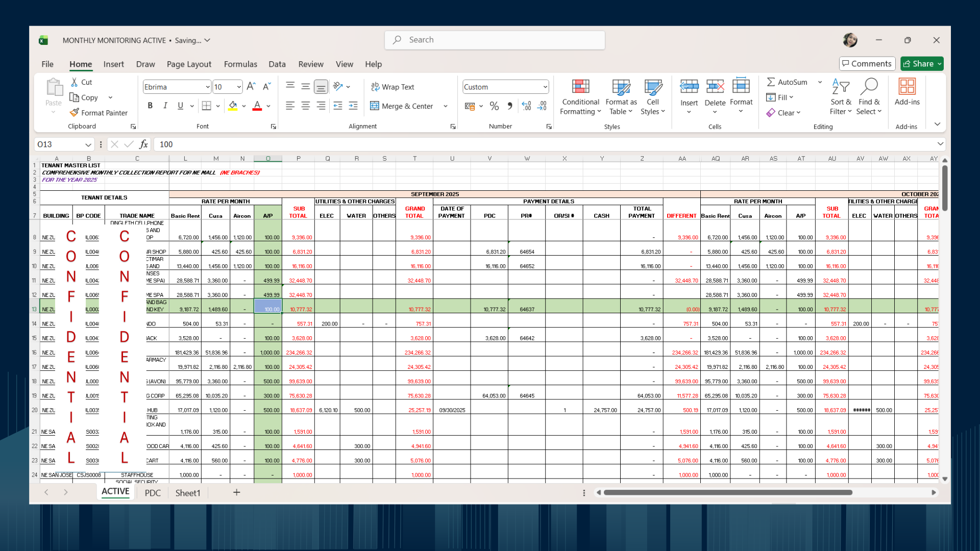
Task: Click the Search box in title bar
Action: coord(494,40)
